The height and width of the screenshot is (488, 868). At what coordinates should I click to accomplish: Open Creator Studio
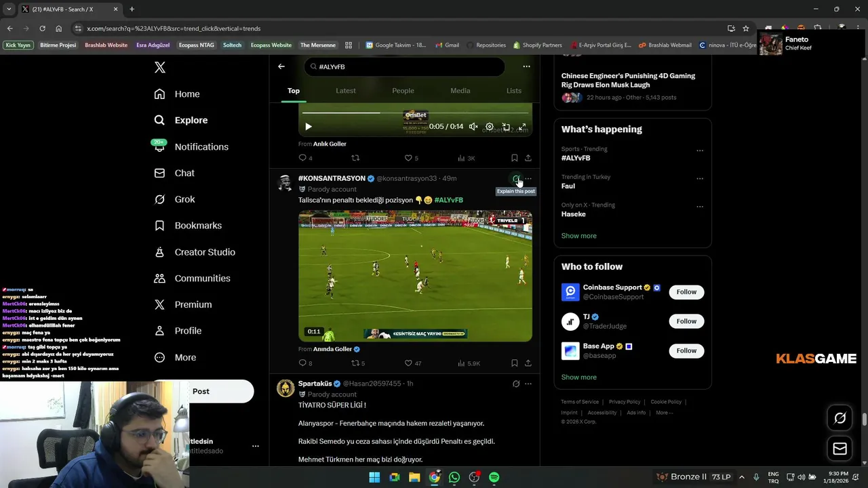coord(194,252)
